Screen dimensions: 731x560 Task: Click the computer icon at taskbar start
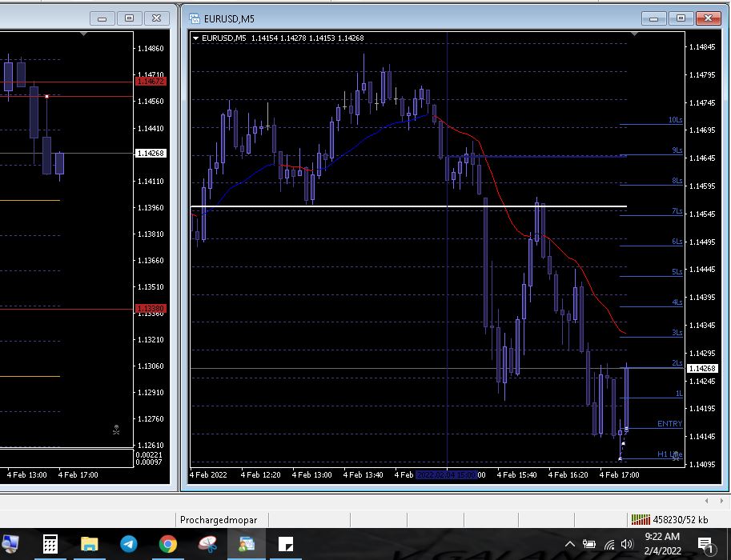click(10, 544)
